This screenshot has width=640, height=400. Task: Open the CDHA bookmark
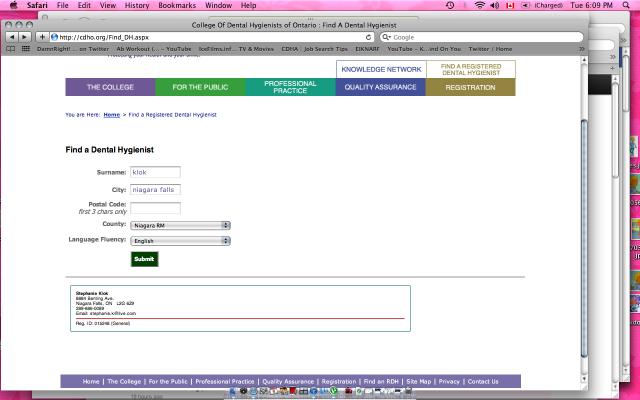[x=289, y=49]
